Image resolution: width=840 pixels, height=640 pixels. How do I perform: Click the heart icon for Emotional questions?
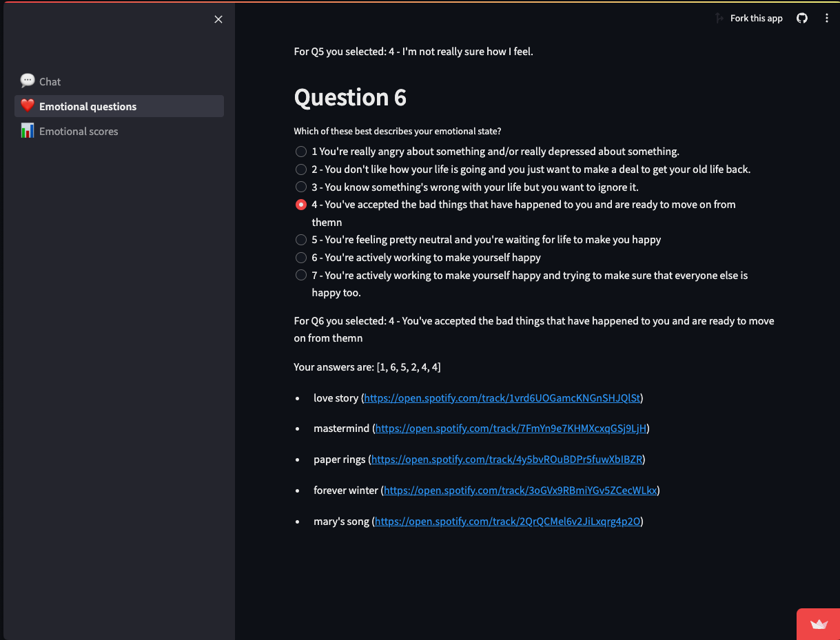point(28,106)
